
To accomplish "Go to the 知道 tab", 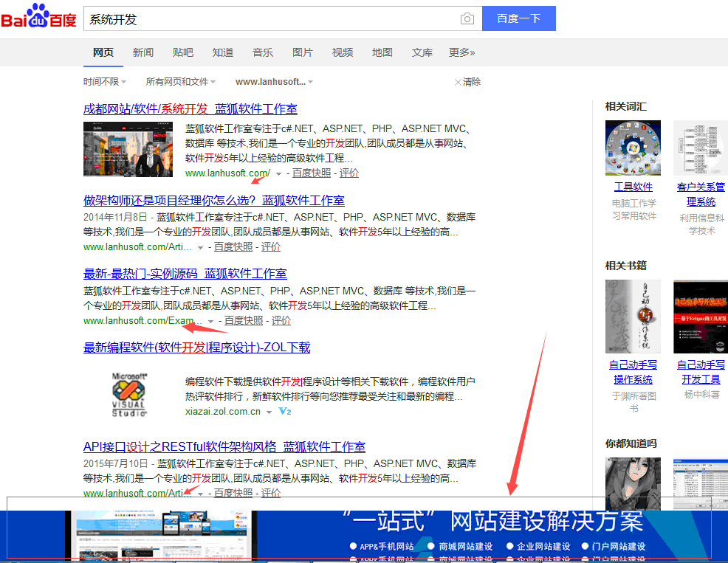I will (223, 52).
